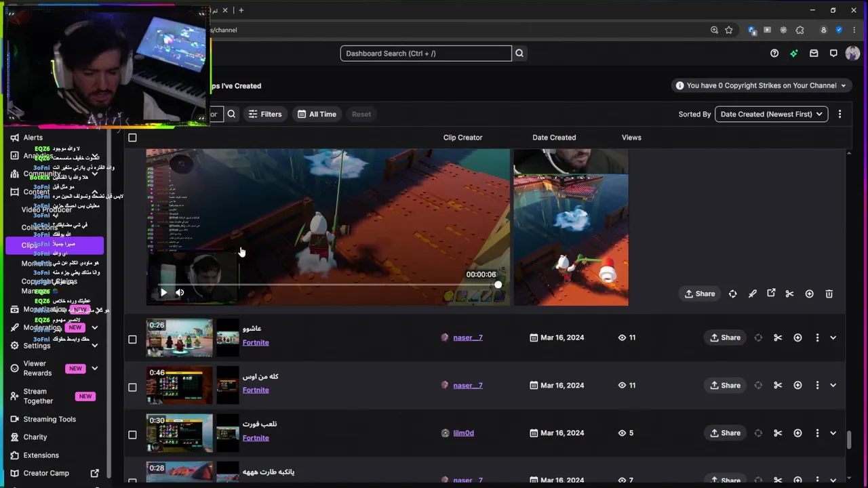Viewport: 868px width, 488px height.
Task: Click scissors icon on كله من أوس row
Action: coord(778,385)
